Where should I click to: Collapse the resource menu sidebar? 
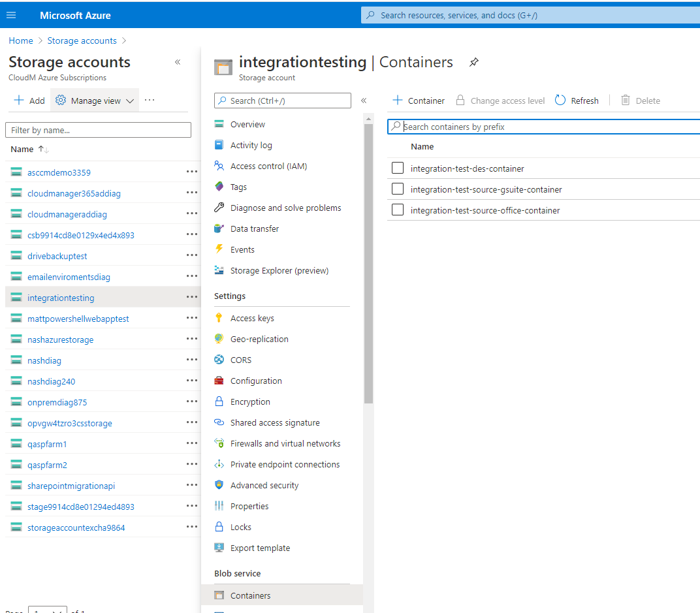click(x=364, y=101)
